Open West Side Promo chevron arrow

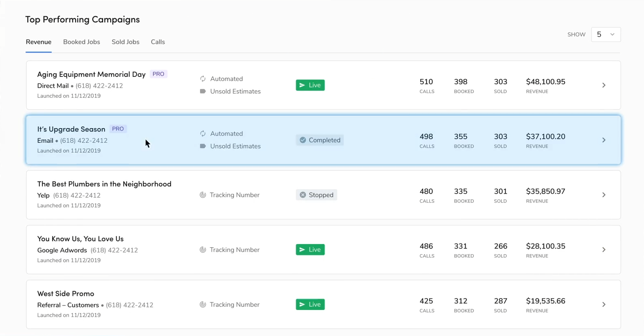coord(604,305)
